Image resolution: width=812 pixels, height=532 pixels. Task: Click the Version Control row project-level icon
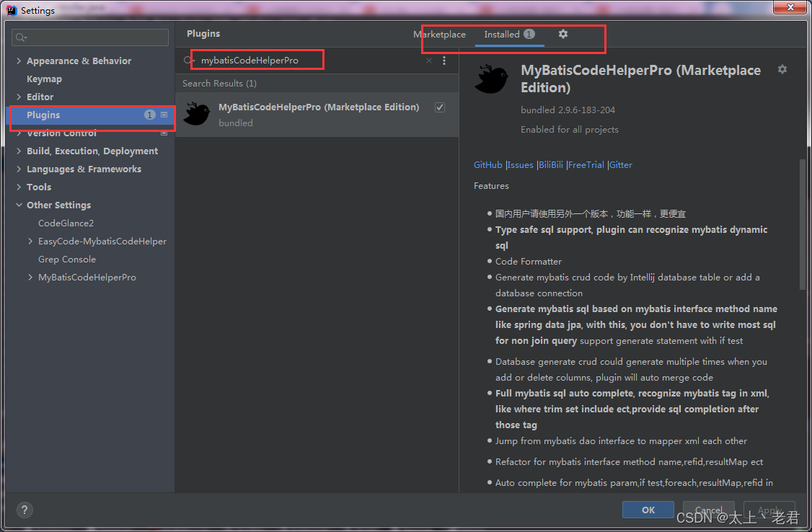click(x=164, y=133)
